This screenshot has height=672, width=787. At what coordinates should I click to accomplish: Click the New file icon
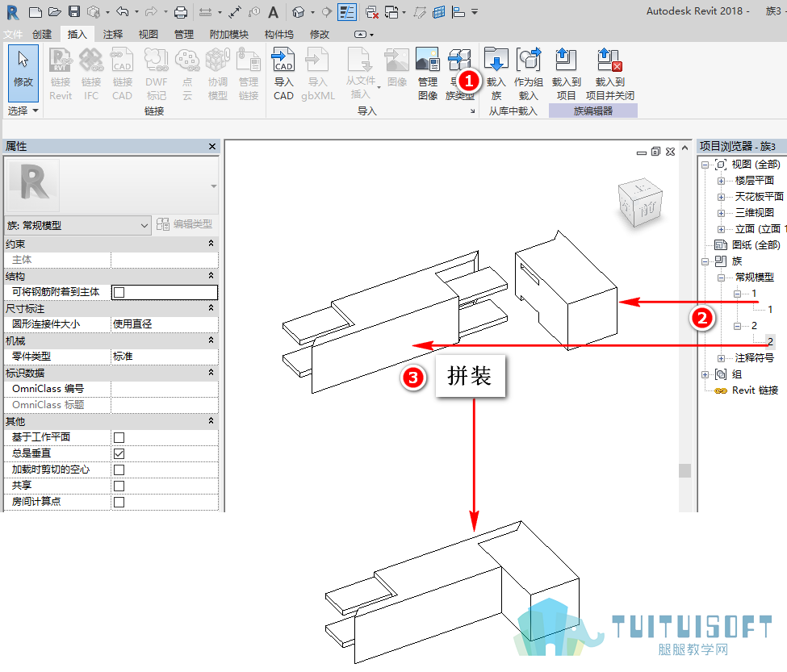[x=36, y=12]
